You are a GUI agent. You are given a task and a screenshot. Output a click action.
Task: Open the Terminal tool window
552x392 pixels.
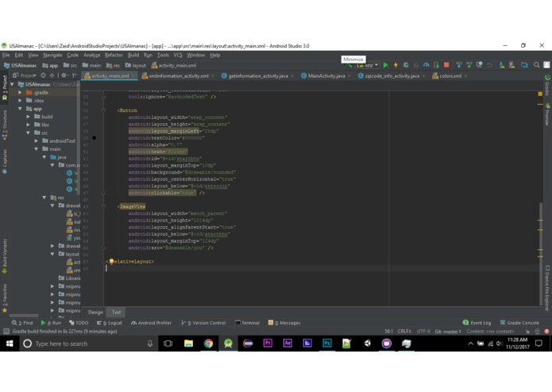[x=247, y=323]
